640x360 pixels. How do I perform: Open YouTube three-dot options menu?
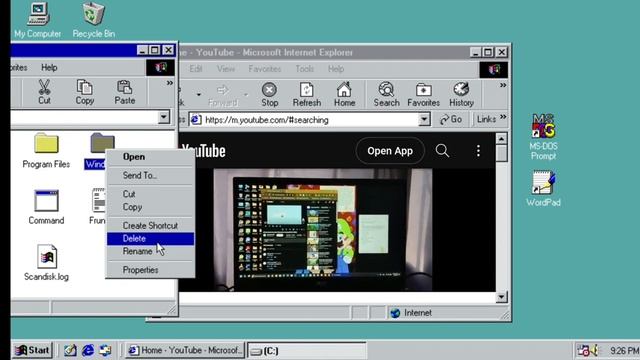(478, 151)
